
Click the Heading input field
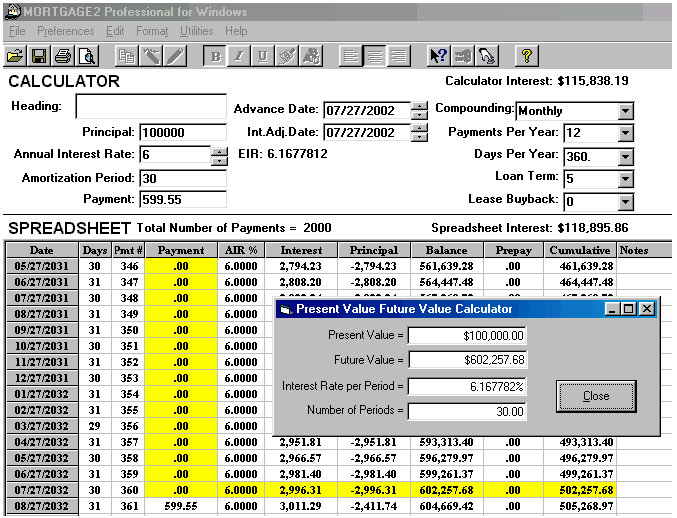[x=151, y=107]
